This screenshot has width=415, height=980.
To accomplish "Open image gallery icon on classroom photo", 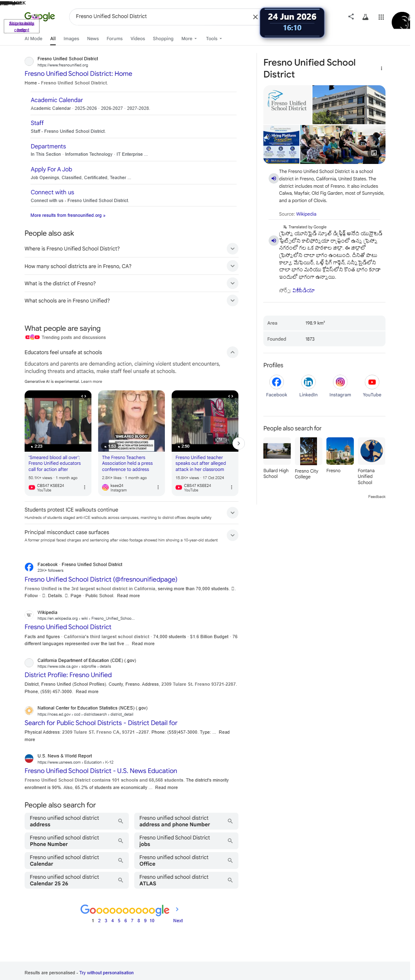I will (x=374, y=153).
